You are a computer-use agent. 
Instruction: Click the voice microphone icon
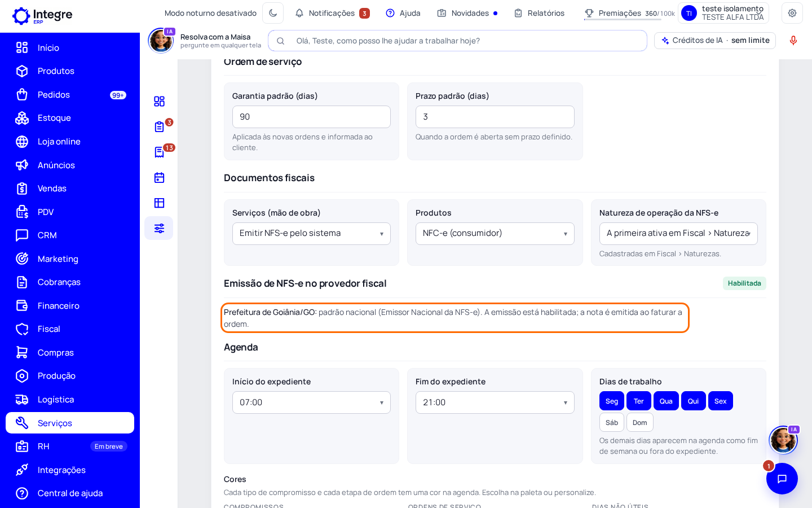point(793,41)
